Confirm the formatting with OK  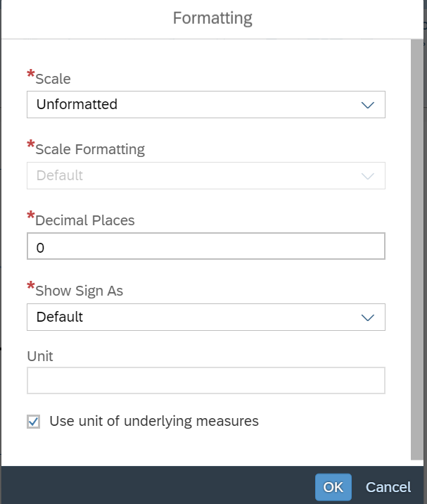(333, 487)
